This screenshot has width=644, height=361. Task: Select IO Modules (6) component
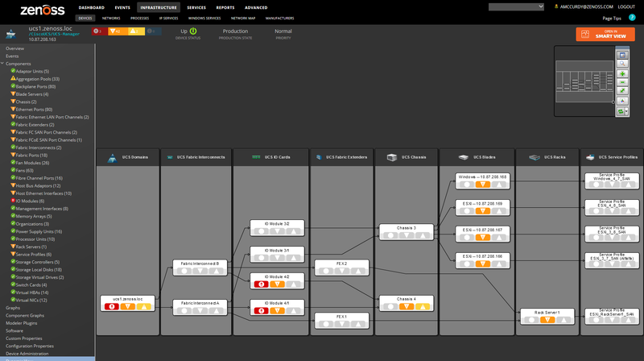[30, 201]
